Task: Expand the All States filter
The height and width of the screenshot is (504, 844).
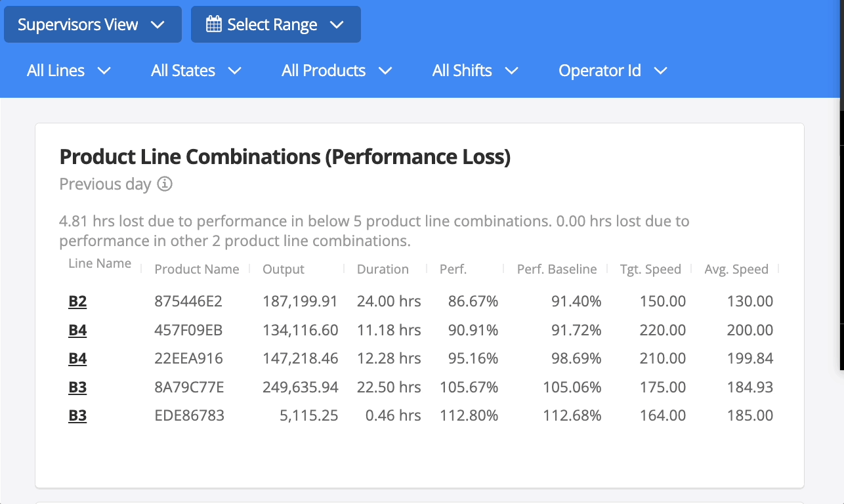Action: click(x=196, y=71)
